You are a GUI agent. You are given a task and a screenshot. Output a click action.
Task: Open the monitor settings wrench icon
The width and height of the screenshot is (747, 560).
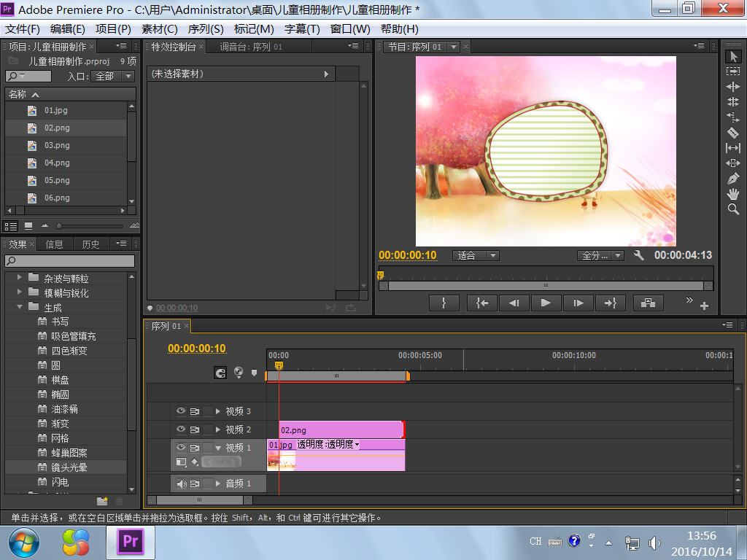click(x=639, y=256)
